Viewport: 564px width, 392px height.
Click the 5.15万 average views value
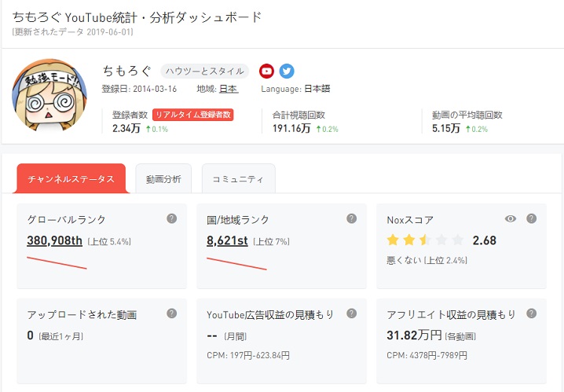pos(446,128)
